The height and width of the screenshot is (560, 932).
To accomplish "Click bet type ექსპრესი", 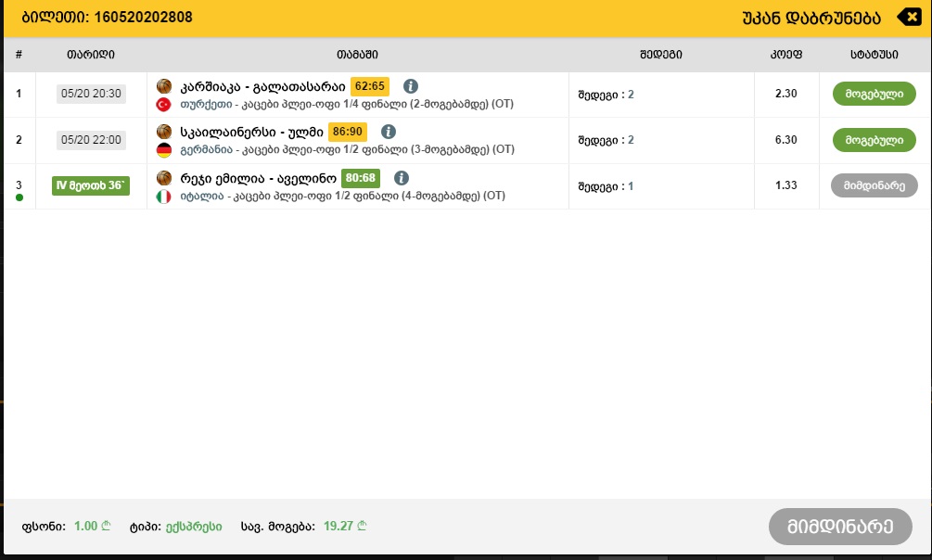I will click(194, 527).
